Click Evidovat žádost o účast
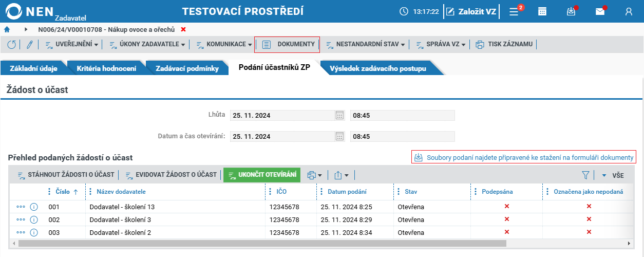This screenshot has width=644, height=257. 171,175
